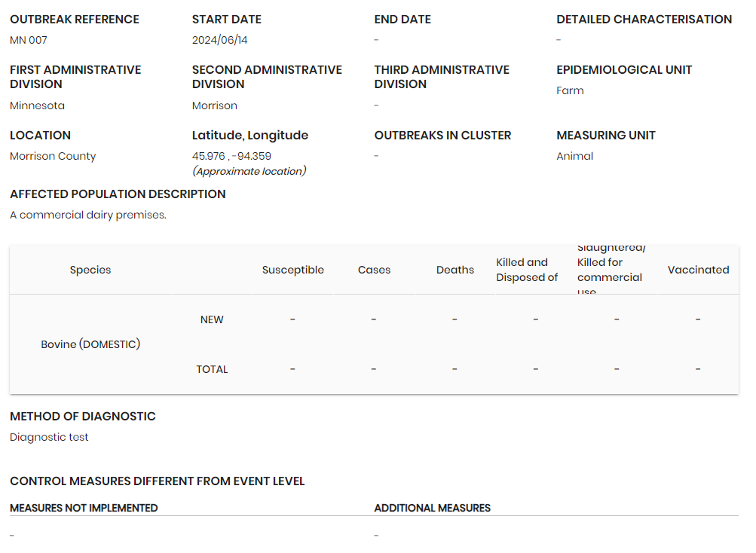Screen dimensions: 756x553
Task: Click the Cases column header
Action: tap(374, 270)
